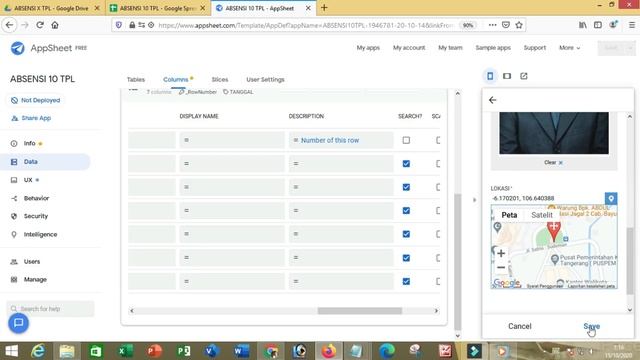This screenshot has width=640, height=360.
Task: Uncheck the third row SEARCH? checkbox
Action: click(406, 187)
